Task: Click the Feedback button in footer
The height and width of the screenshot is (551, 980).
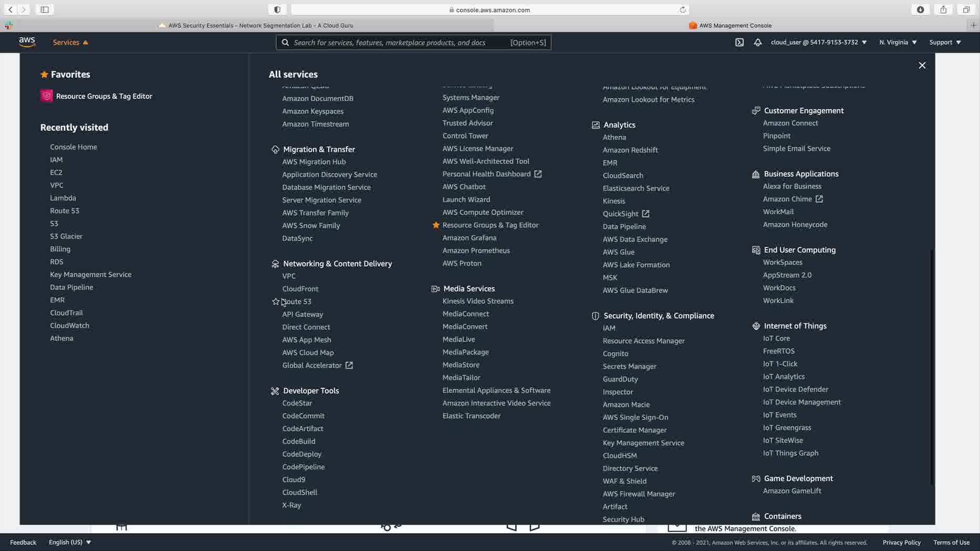Action: point(23,542)
